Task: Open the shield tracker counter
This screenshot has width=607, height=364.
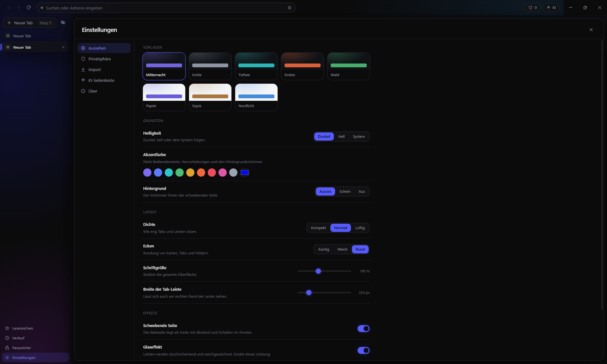Action: (533, 8)
